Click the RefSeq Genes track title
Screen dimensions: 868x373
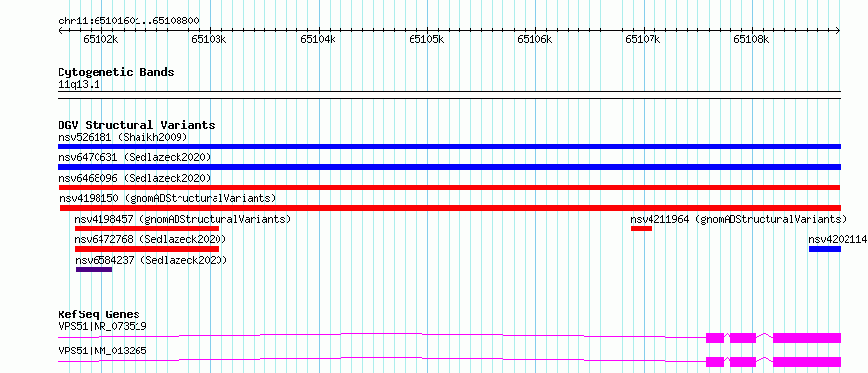point(99,314)
